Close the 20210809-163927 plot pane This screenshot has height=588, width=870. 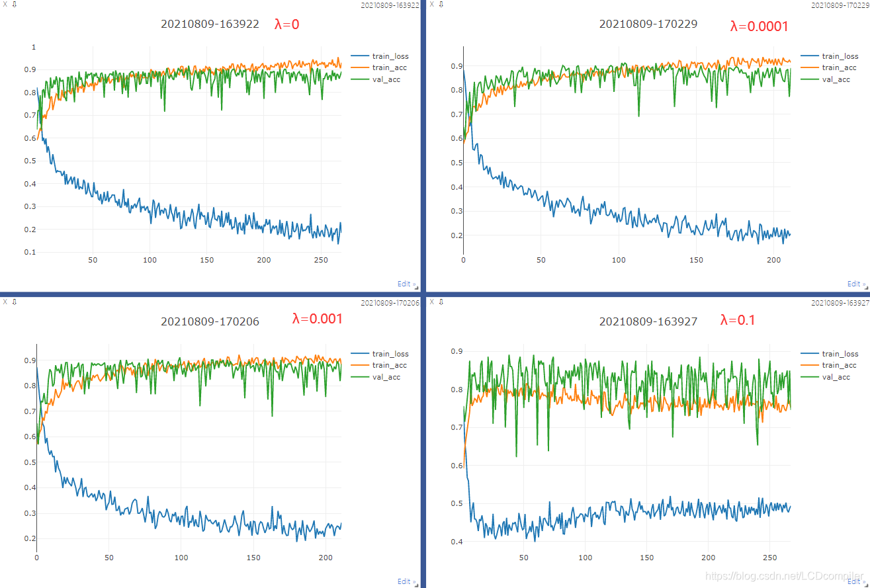click(x=432, y=302)
